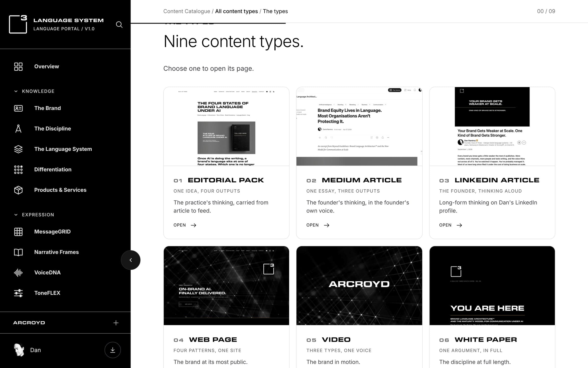The height and width of the screenshot is (368, 588).
Task: Click the Language System logo square
Action: [18, 24]
